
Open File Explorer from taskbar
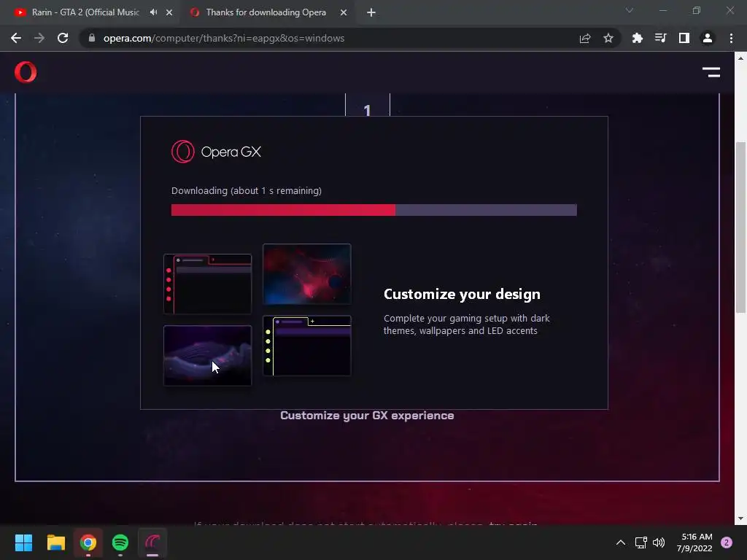click(55, 542)
